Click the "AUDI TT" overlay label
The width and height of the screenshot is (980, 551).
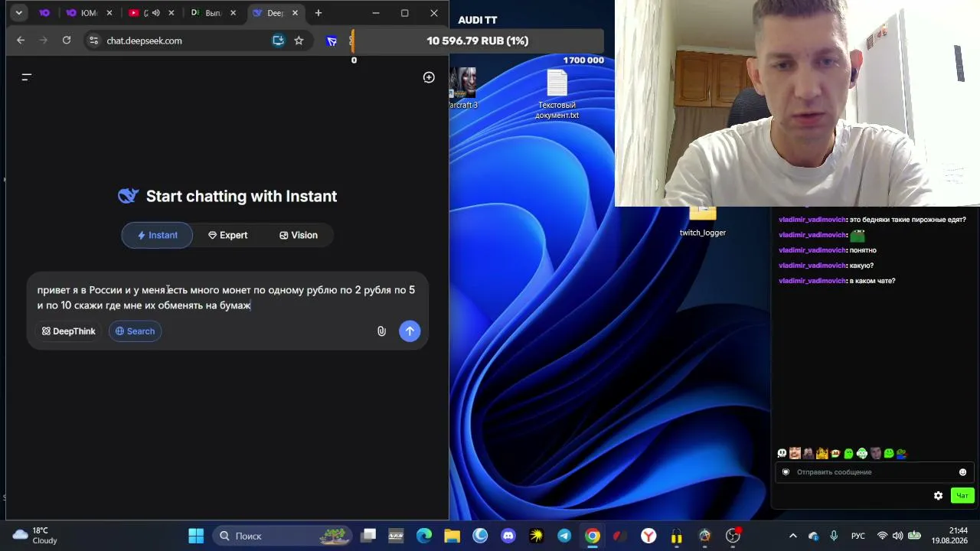478,20
